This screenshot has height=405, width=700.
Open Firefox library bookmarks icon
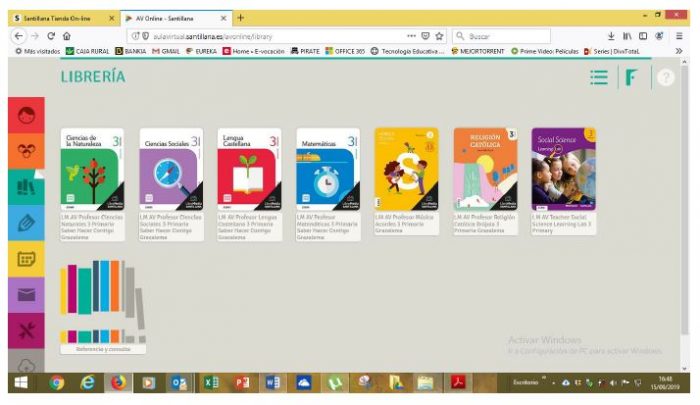click(627, 36)
